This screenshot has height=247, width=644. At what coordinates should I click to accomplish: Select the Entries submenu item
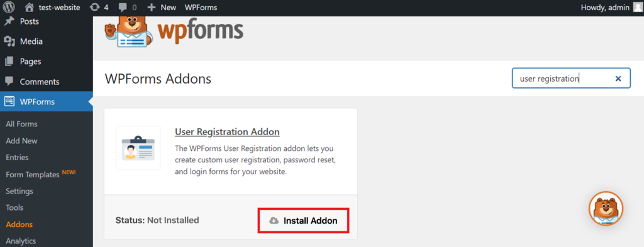(17, 158)
